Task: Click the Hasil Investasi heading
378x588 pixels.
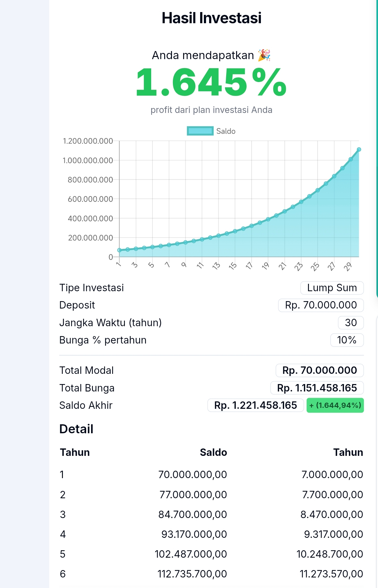Action: click(212, 18)
